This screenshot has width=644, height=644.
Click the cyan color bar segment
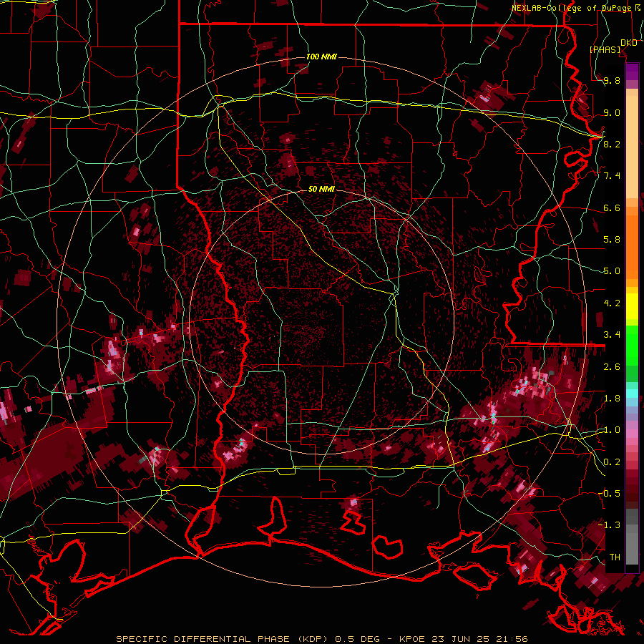632,394
